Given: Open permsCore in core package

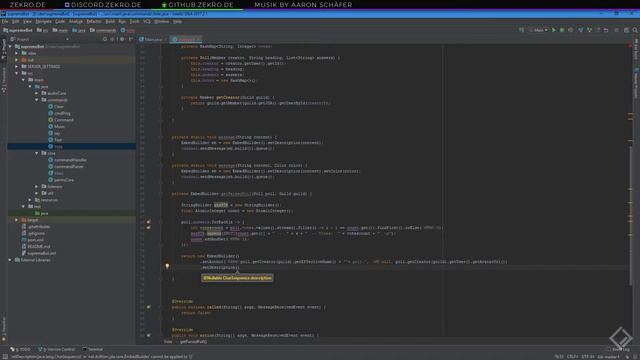Looking at the screenshot, I should (x=61, y=180).
